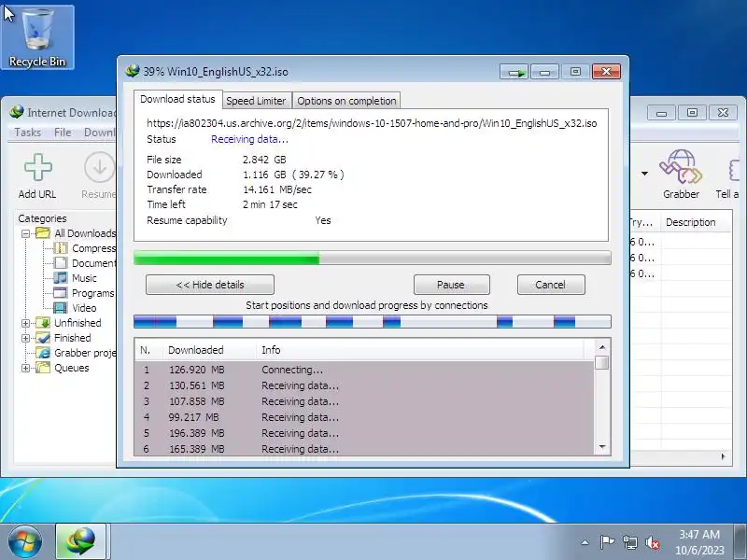Select the Queues folder icon
The height and width of the screenshot is (560, 747).
[x=43, y=368]
